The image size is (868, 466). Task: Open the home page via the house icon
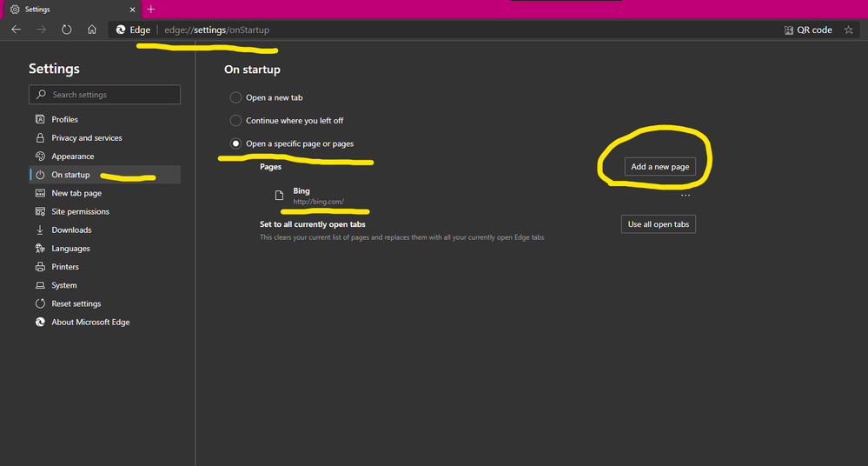[x=92, y=30]
